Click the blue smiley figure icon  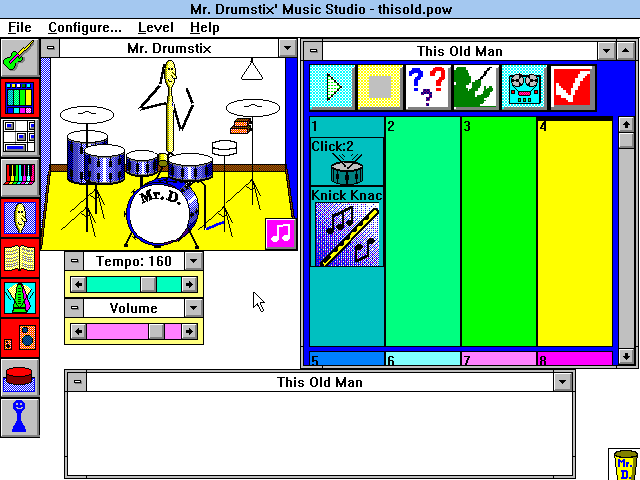(20, 418)
